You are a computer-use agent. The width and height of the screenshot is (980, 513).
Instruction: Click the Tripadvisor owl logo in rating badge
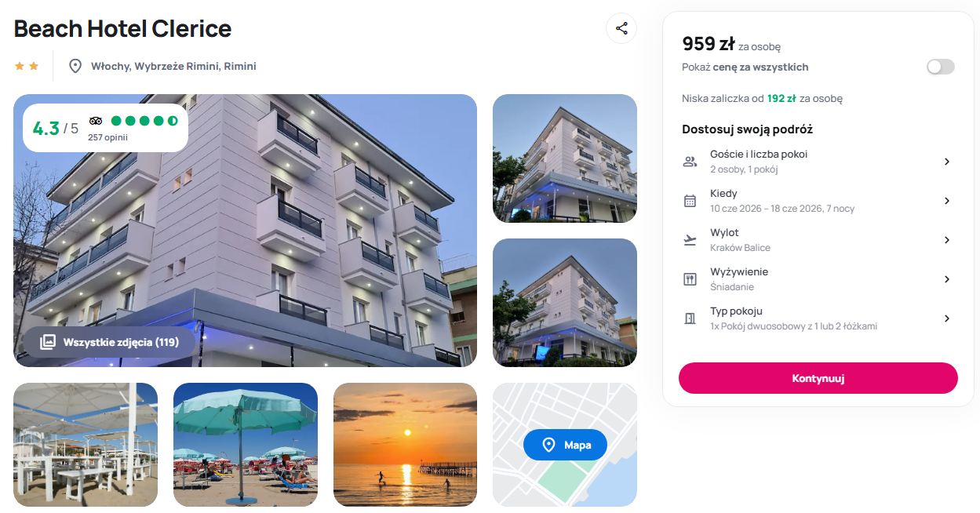(96, 121)
